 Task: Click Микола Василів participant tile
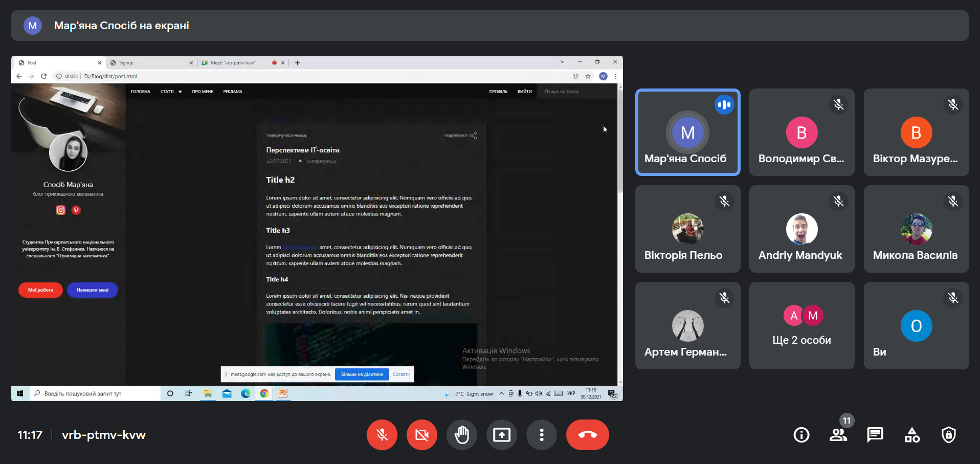coord(917,229)
